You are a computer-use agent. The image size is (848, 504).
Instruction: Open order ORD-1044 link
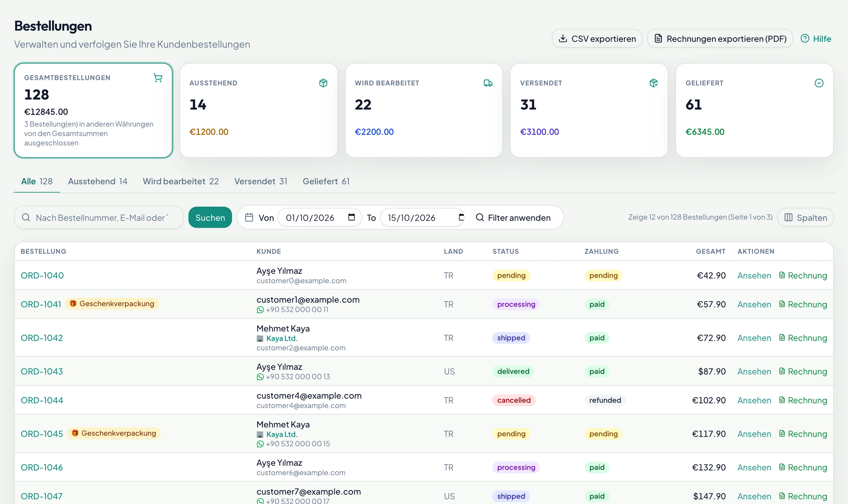tap(42, 400)
